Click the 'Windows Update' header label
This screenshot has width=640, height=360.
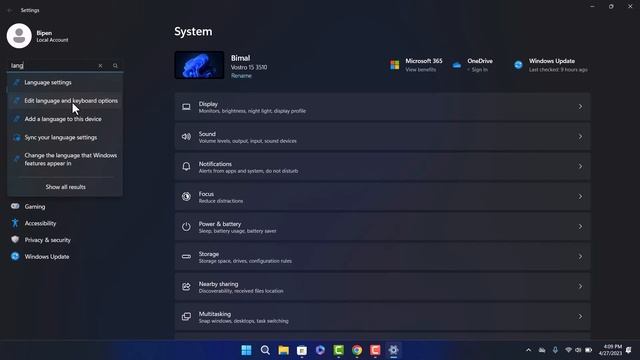pyautogui.click(x=552, y=61)
